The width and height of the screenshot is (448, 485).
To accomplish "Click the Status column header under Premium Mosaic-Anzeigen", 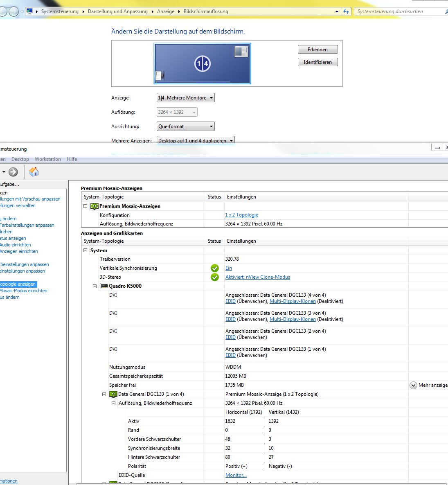I will [214, 197].
